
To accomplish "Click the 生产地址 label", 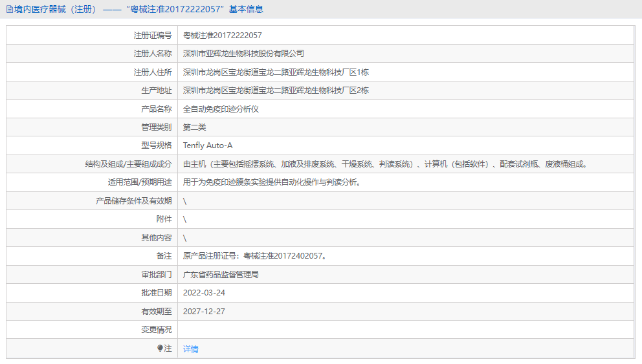I will coord(157,91).
